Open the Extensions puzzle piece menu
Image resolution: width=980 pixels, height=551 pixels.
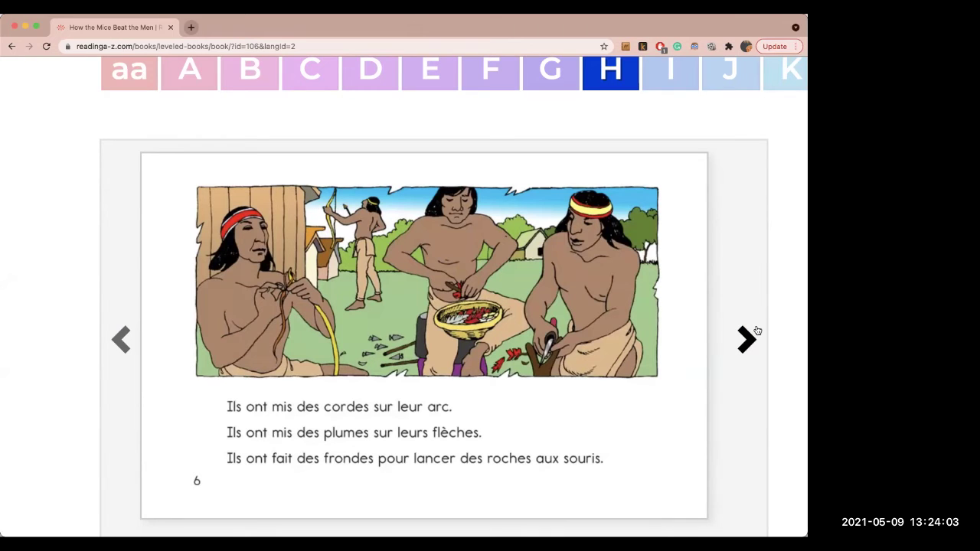click(729, 47)
